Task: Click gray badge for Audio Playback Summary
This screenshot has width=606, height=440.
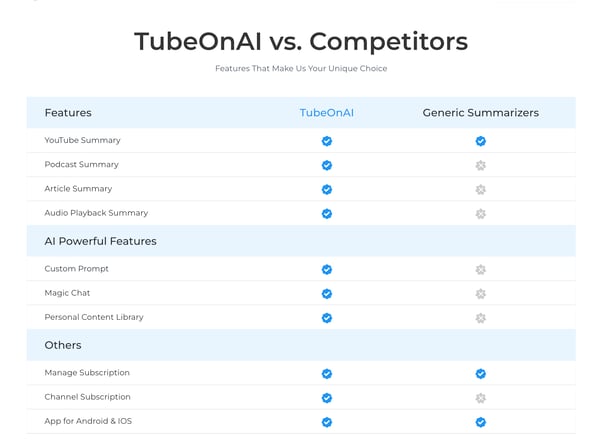Action: (480, 214)
